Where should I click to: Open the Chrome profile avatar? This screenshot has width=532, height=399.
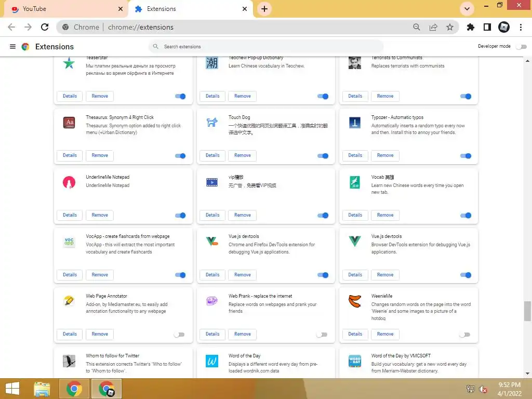pos(504,27)
